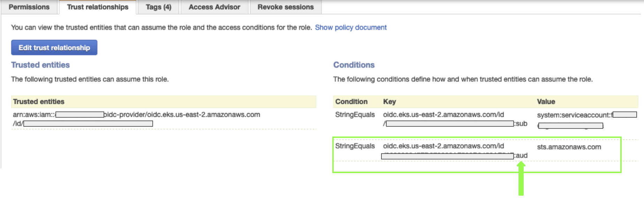Click StringEquals in the :aud condition row

point(355,146)
